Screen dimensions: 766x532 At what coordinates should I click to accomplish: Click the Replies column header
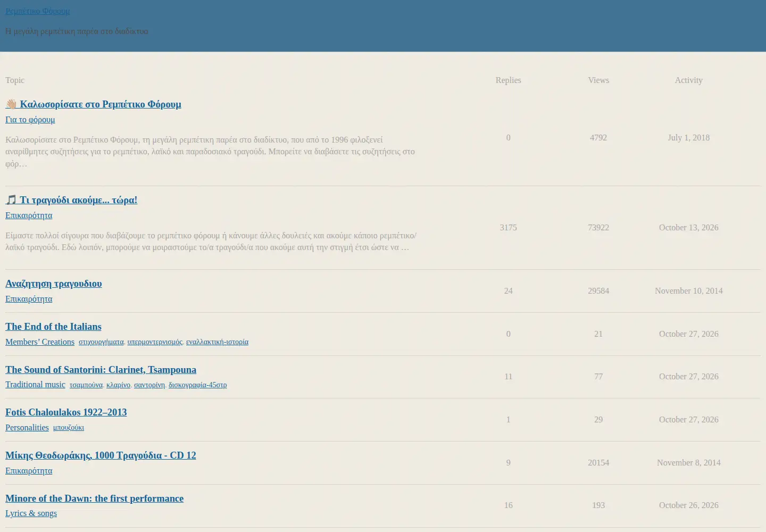pos(508,80)
